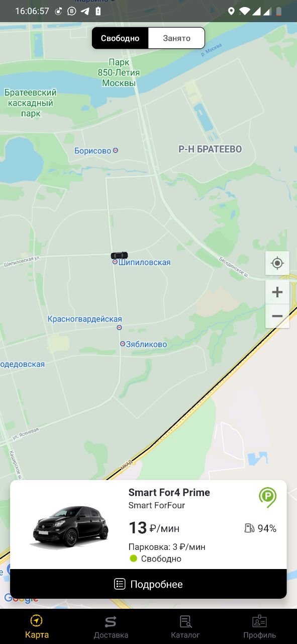Zoom in with the plus button
Viewport: 297px width, 644px height.
[x=277, y=292]
